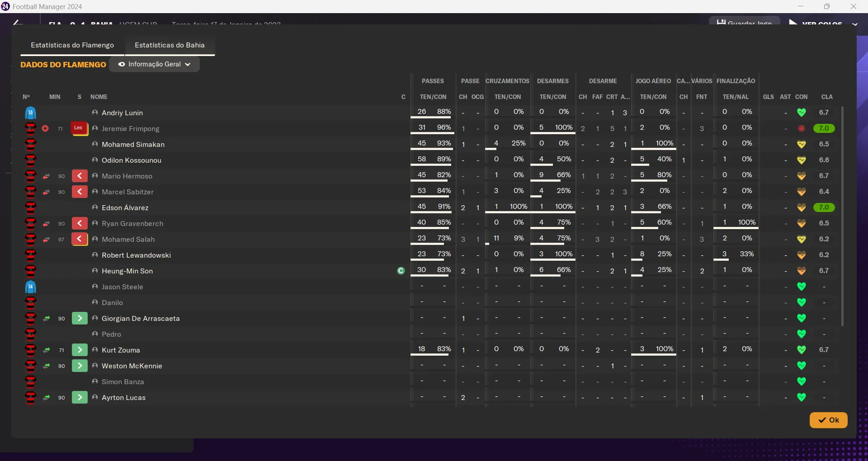Click the FINALIZAÇÃO column group header
868x461 pixels.
click(736, 81)
